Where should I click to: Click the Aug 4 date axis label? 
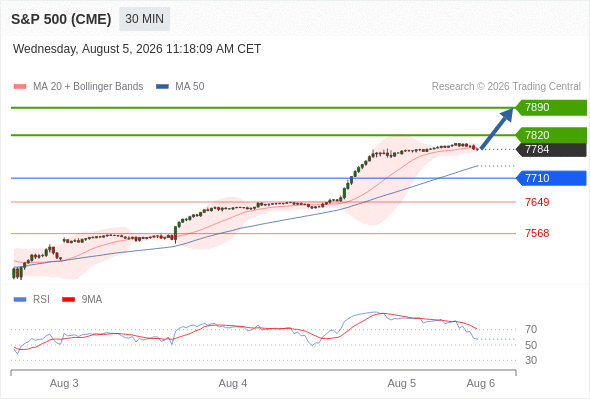coord(233,383)
